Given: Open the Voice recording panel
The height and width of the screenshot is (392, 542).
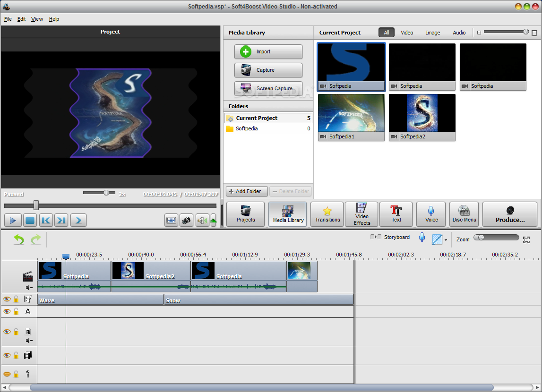Looking at the screenshot, I should tap(431, 214).
